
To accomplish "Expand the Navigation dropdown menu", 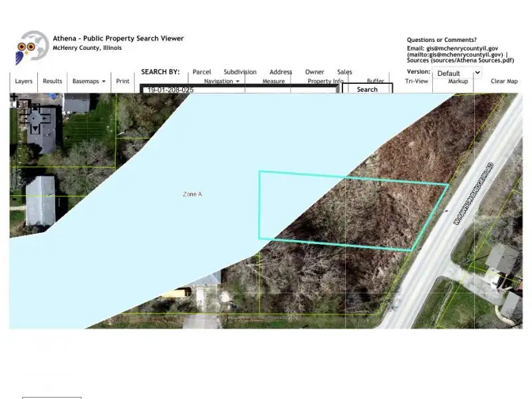I will click(221, 81).
